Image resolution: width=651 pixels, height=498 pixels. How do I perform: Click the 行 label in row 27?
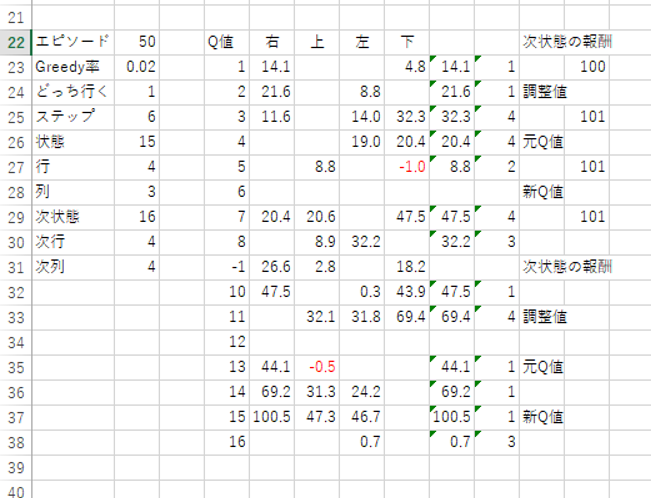coord(73,167)
